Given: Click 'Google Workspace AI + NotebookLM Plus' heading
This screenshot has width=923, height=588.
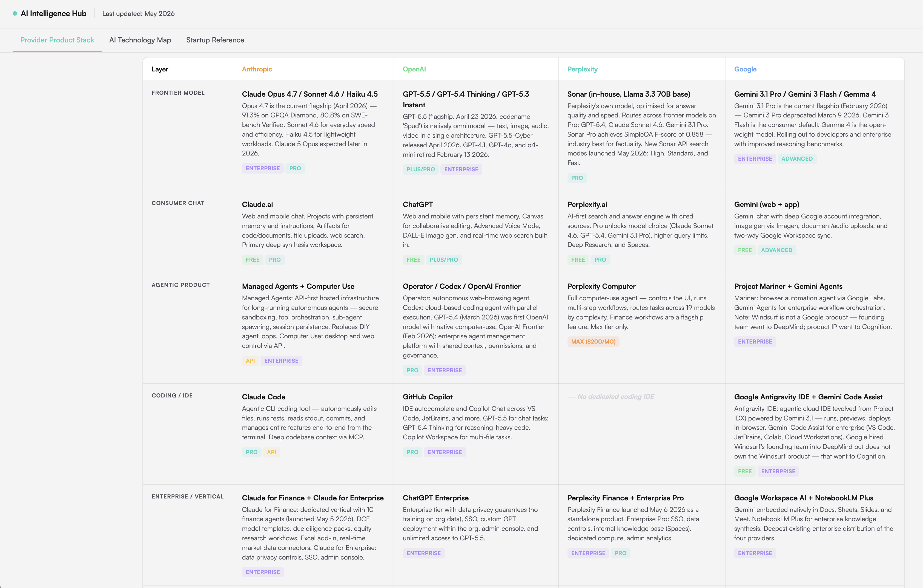Looking at the screenshot, I should [803, 498].
